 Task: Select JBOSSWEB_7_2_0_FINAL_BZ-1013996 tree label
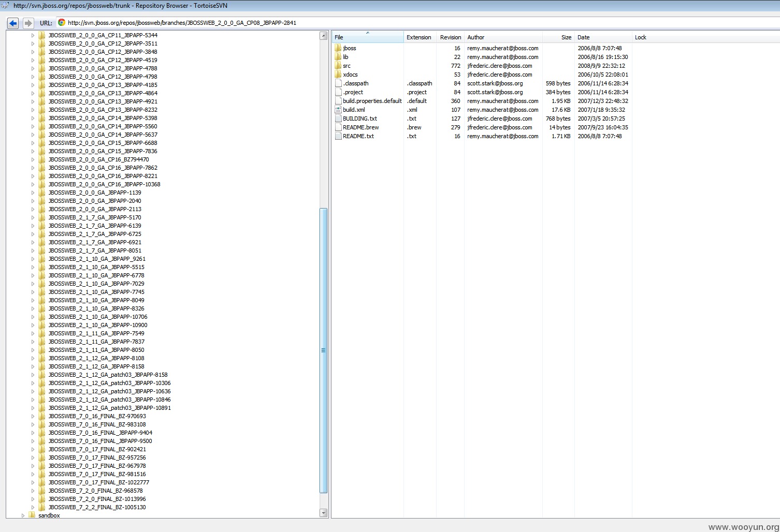click(97, 499)
